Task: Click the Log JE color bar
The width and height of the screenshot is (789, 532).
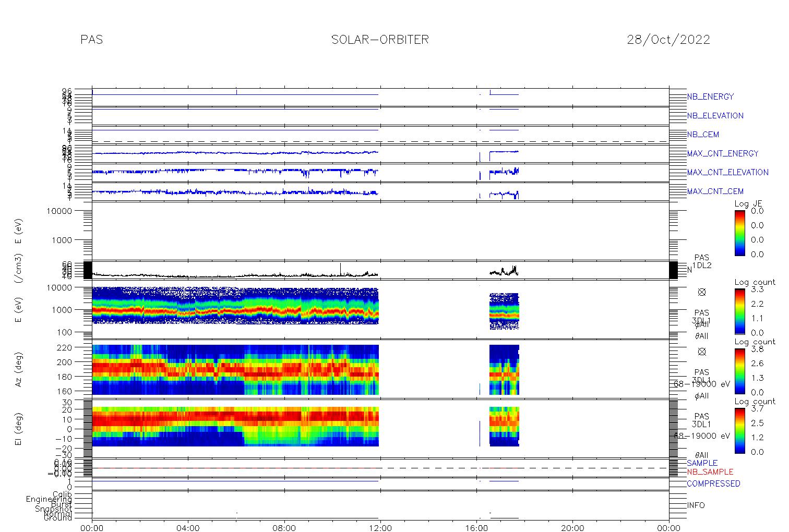Action: (739, 233)
